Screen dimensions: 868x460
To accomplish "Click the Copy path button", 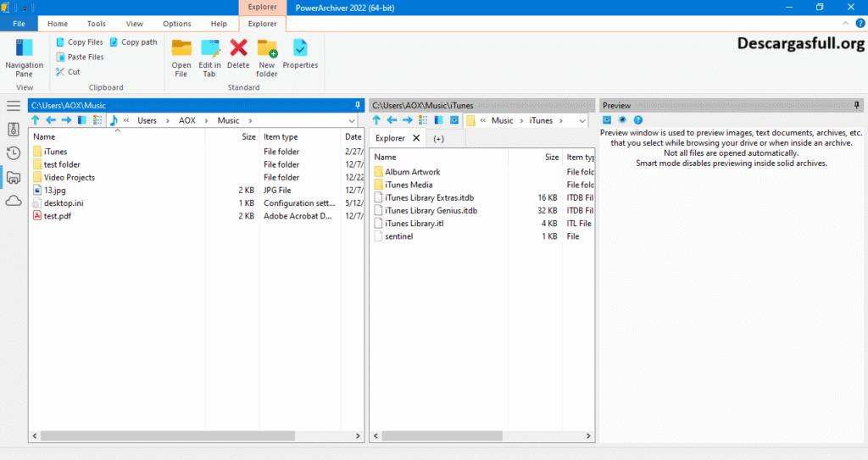I will tap(133, 42).
